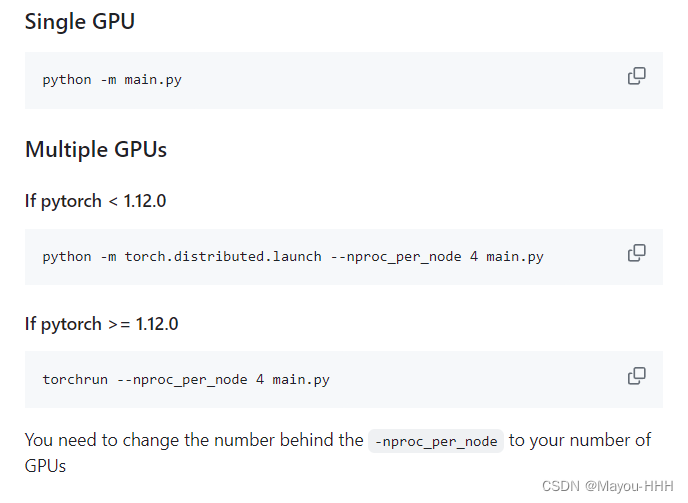The width and height of the screenshot is (688, 503).
Task: Click the 'python -m main.py' code text
Action: coord(112,80)
